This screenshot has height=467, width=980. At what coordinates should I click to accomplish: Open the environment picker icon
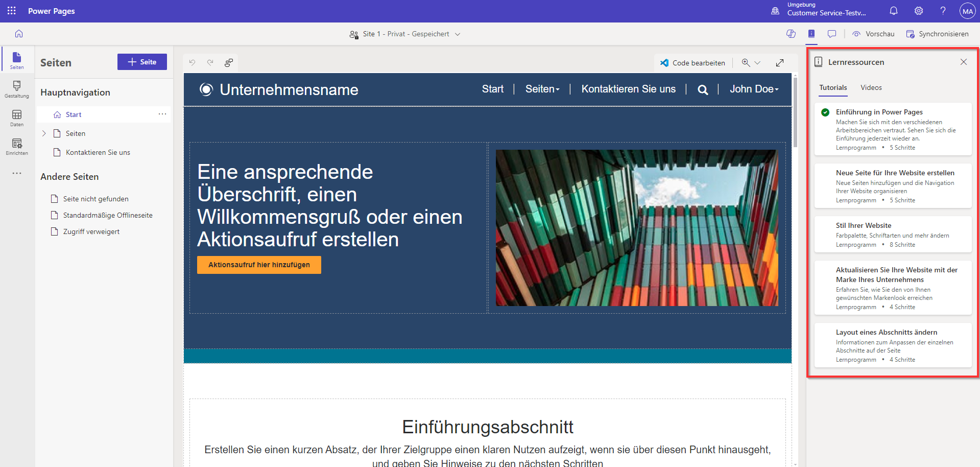point(775,11)
